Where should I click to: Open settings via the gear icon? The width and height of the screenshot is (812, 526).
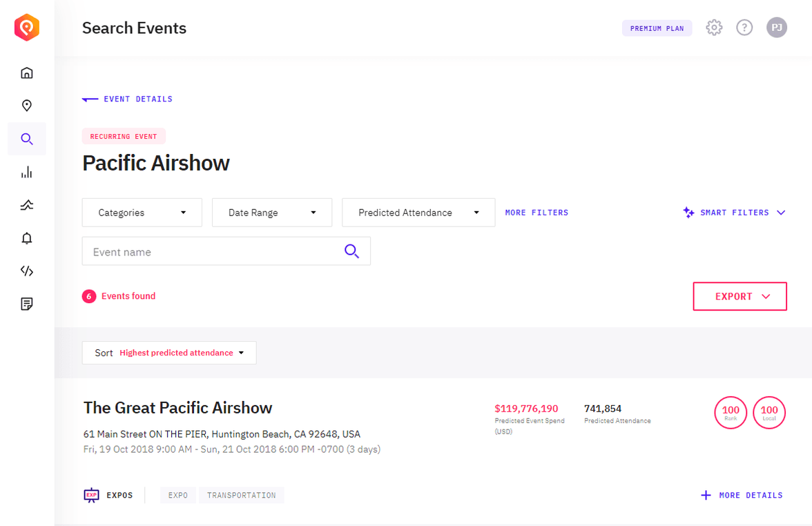click(714, 28)
